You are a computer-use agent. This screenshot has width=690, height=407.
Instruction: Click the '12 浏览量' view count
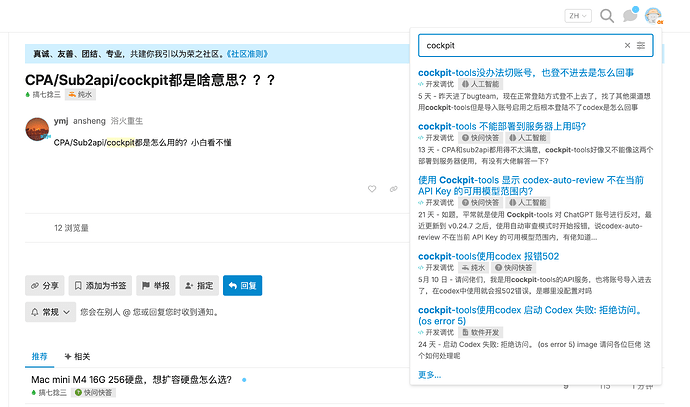[71, 228]
